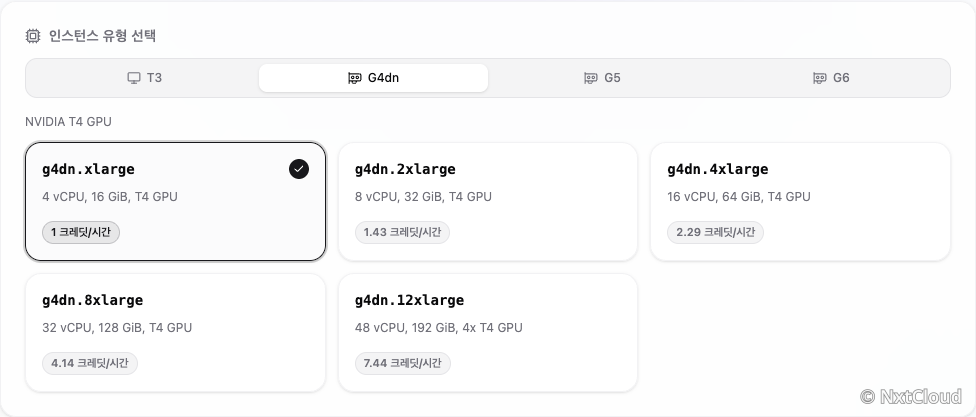This screenshot has width=976, height=417.
Task: Click the monitor icon on T3 tab
Action: (x=134, y=78)
